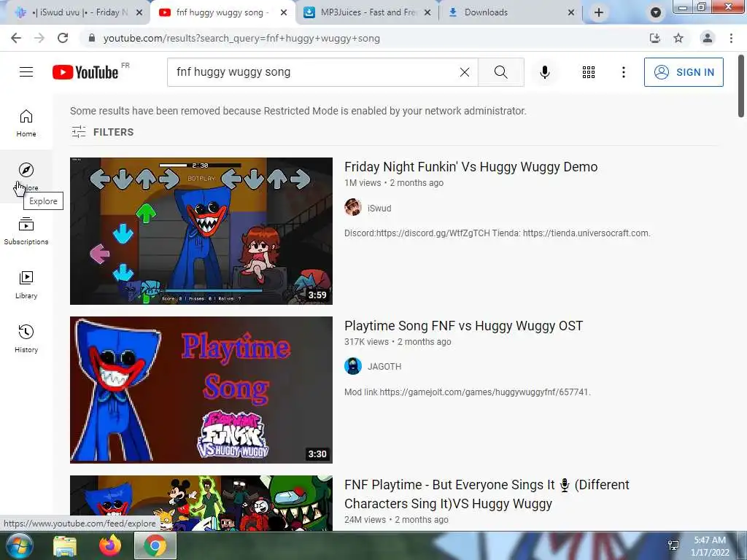This screenshot has height=560, width=747.
Task: Open Subscriptions in the sidebar
Action: click(x=26, y=231)
